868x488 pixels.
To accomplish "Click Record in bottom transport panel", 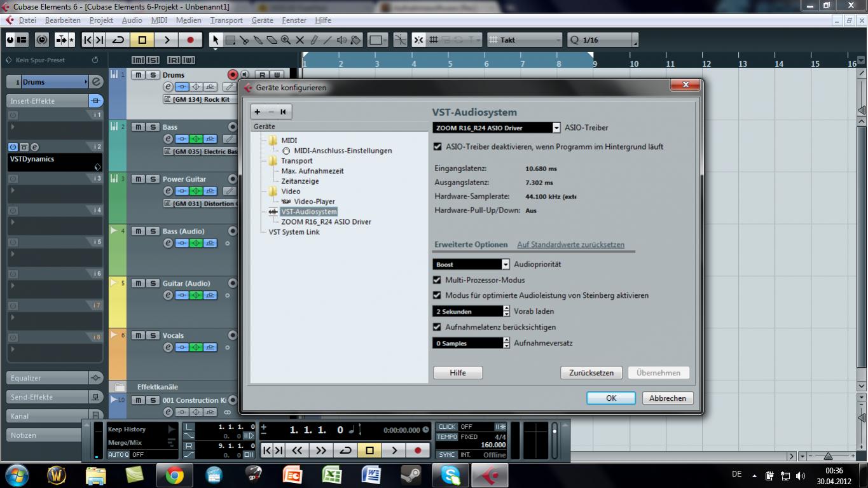I will 418,450.
